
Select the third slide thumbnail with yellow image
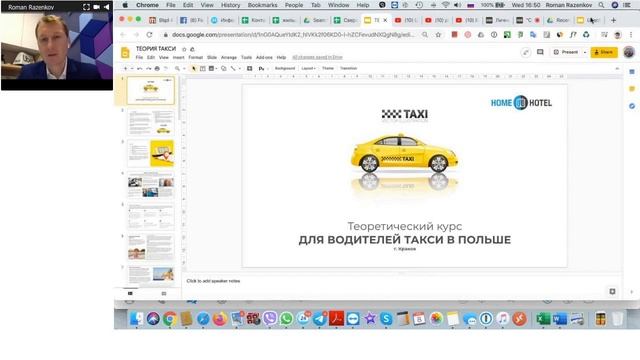(151, 153)
